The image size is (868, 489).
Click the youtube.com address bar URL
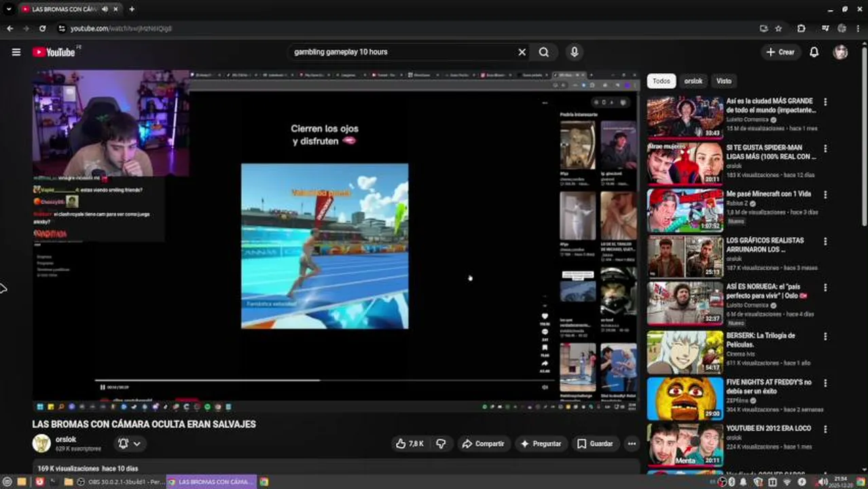(x=121, y=29)
